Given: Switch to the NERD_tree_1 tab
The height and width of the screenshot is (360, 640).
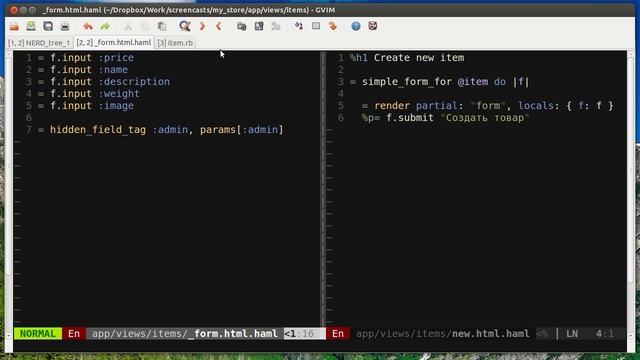Looking at the screenshot, I should tap(40, 43).
